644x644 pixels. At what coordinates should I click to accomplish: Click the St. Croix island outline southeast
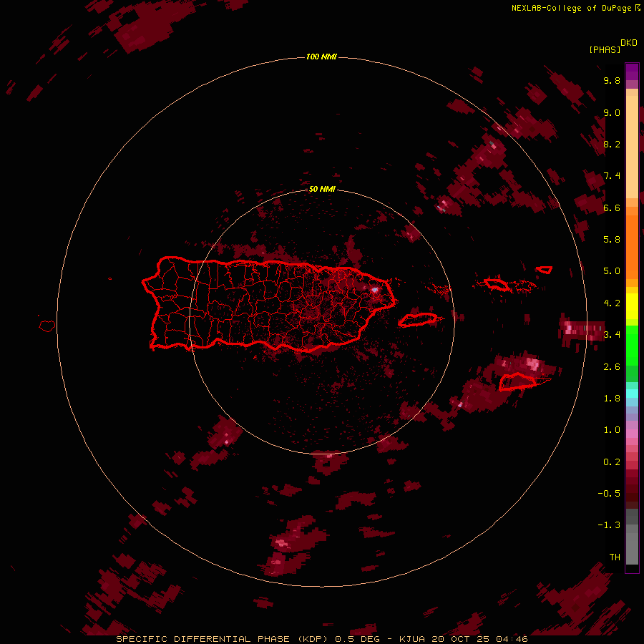[x=518, y=381]
